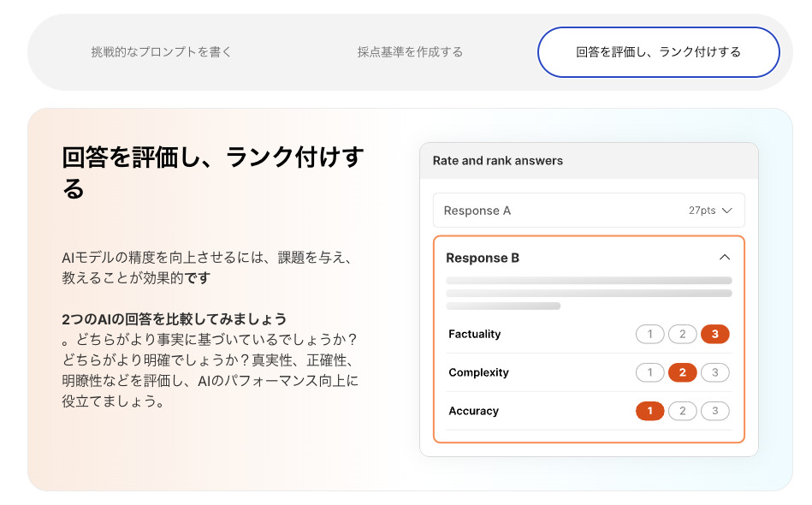Select Complexity rating 2

point(682,372)
